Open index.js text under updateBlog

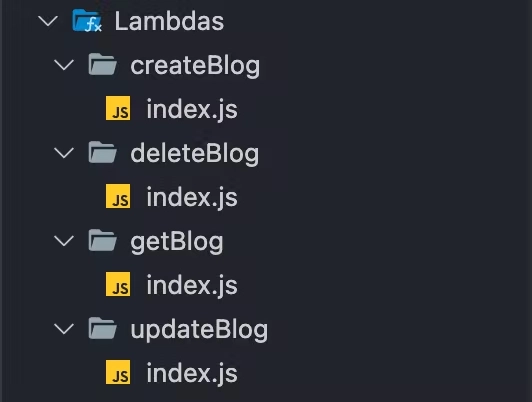point(192,373)
